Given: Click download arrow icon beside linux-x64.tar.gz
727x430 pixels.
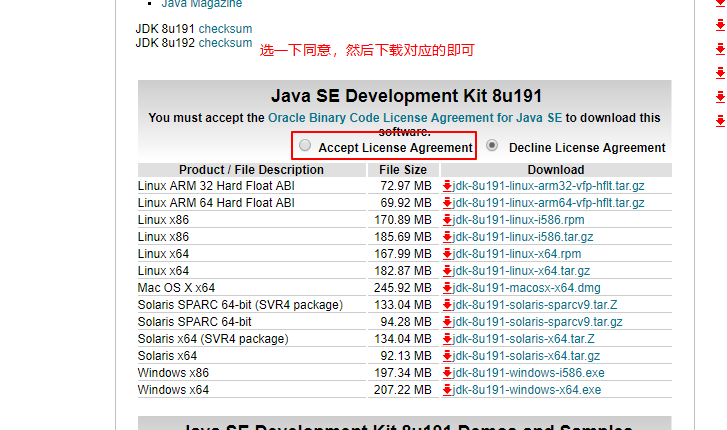Looking at the screenshot, I should (x=447, y=271).
